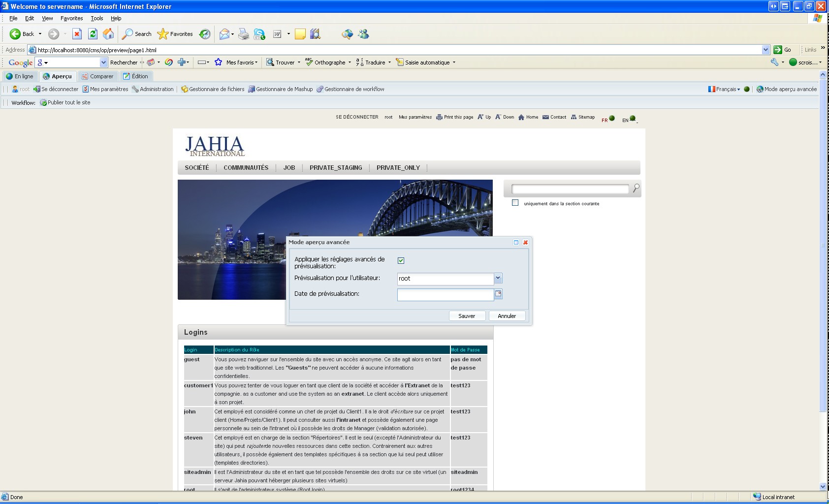Open Saisie automatique dropdown
The image size is (829, 504).
426,63
